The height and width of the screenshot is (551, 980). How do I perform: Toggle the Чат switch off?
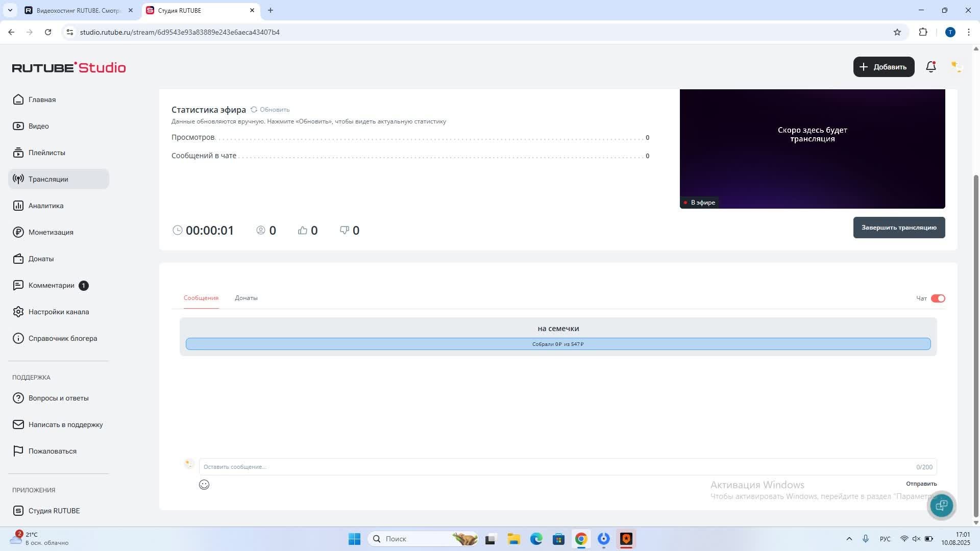[x=938, y=298]
